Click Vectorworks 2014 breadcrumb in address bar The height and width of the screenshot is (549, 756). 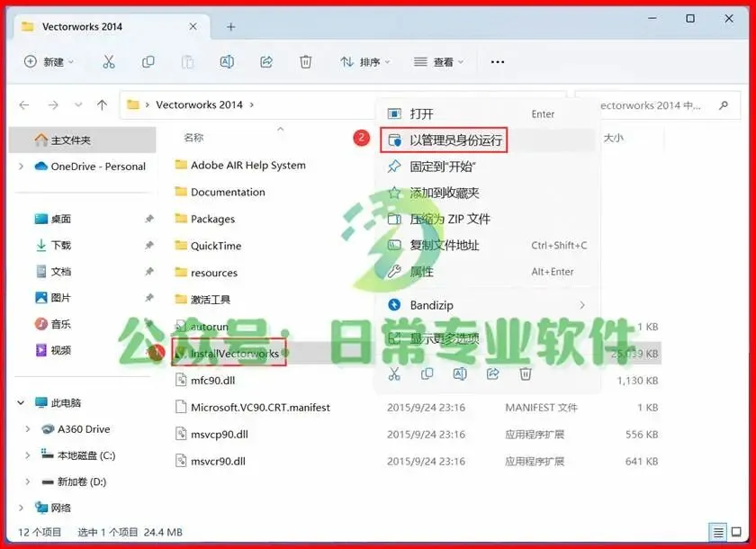[199, 104]
